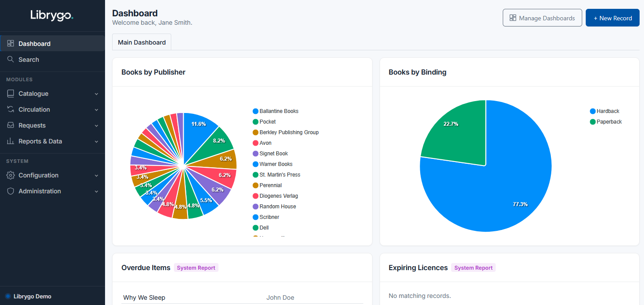
Task: Open the Why We Sleep overdue item
Action: [144, 297]
